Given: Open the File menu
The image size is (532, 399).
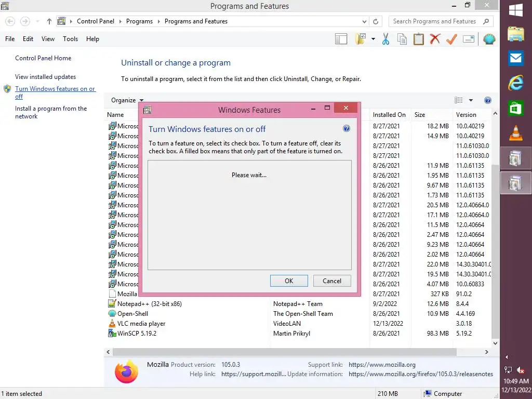Looking at the screenshot, I should coord(10,39).
